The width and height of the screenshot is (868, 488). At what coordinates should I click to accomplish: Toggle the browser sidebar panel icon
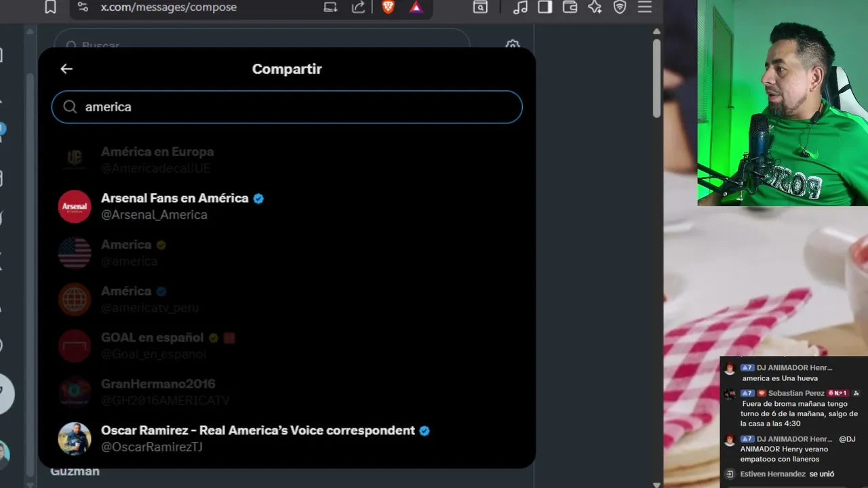pos(545,7)
